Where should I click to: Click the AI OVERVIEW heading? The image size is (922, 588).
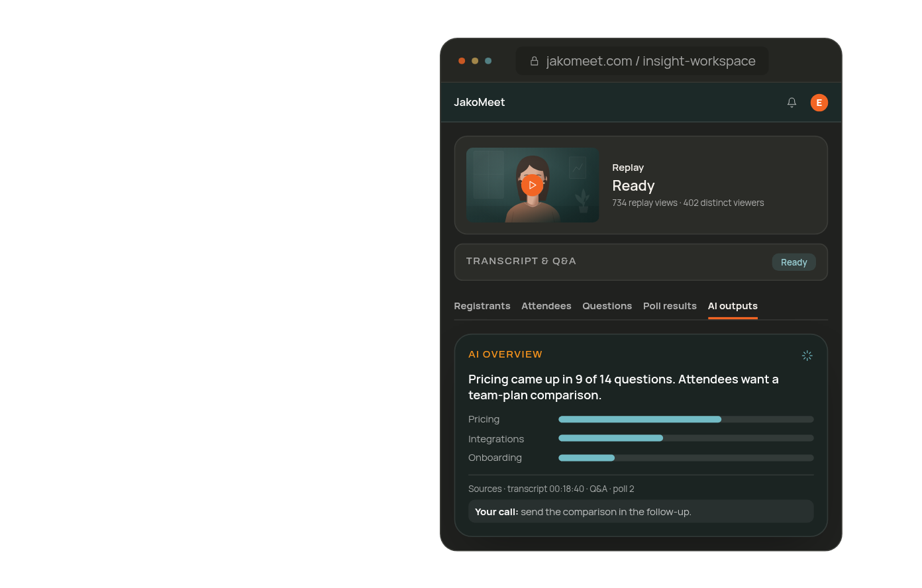click(x=505, y=354)
